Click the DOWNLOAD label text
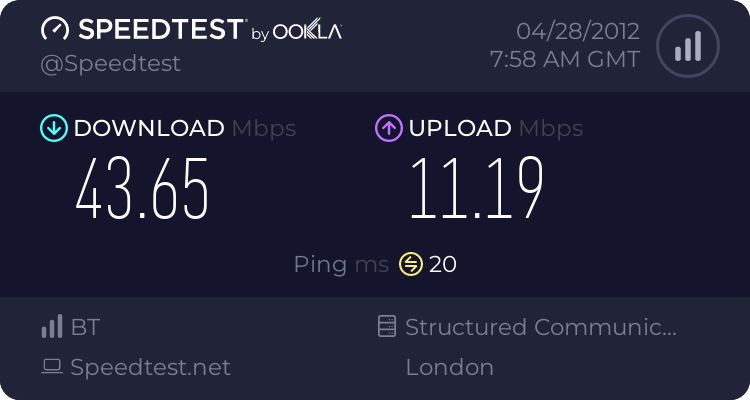Viewport: 750px width, 400px height. click(149, 128)
